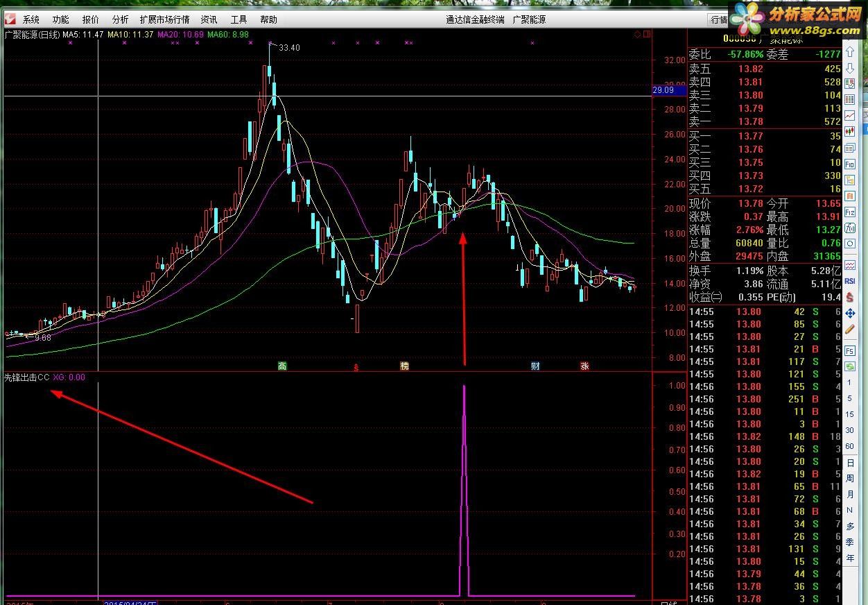Screen dimensions: 868x605
Task: Switch to 1 minute period
Action: tap(850, 382)
